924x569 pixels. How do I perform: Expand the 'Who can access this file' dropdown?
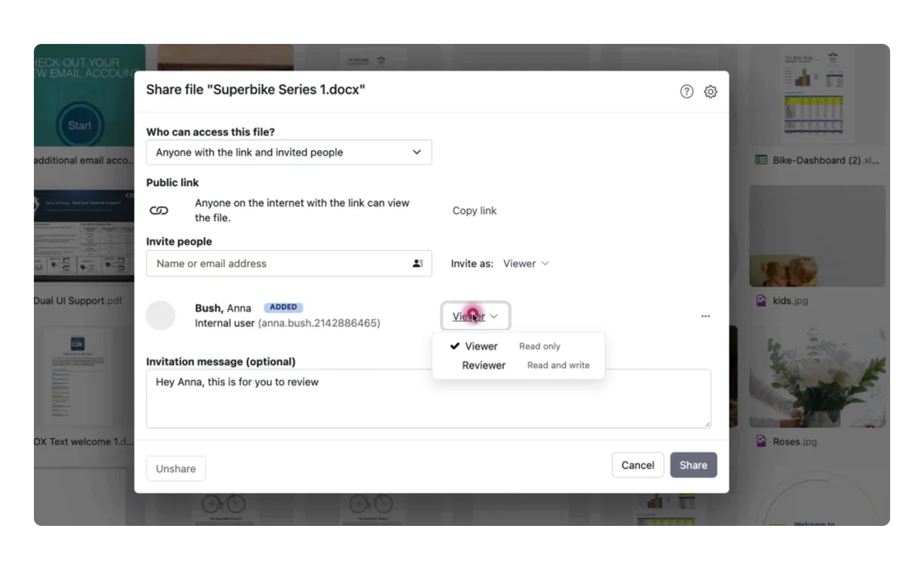pos(289,152)
